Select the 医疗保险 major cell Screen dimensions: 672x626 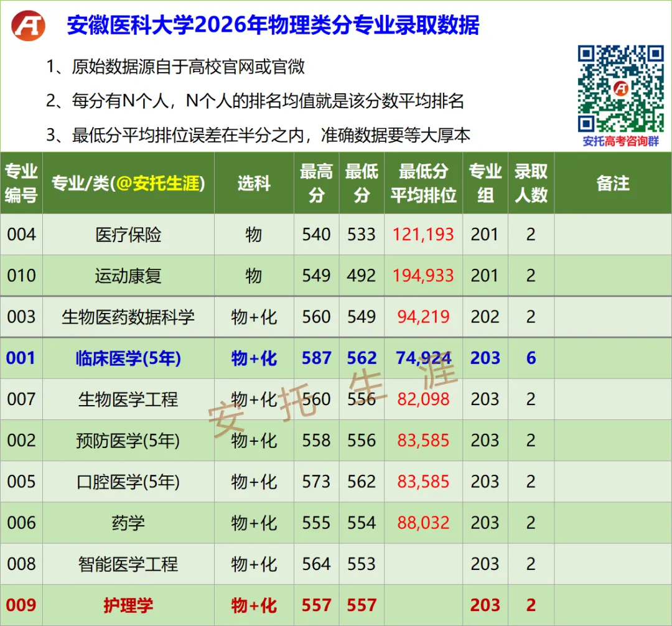click(129, 235)
